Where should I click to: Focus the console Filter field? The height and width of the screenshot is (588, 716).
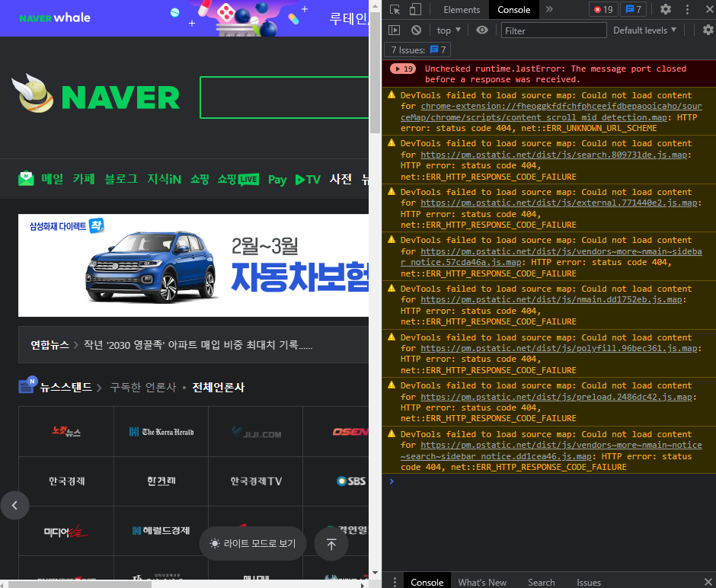click(554, 30)
